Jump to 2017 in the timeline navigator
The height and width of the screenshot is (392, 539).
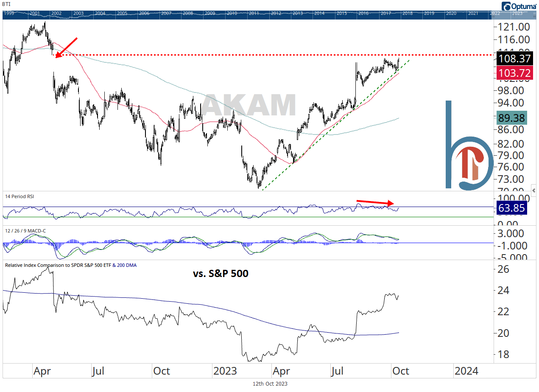pyautogui.click(x=385, y=13)
